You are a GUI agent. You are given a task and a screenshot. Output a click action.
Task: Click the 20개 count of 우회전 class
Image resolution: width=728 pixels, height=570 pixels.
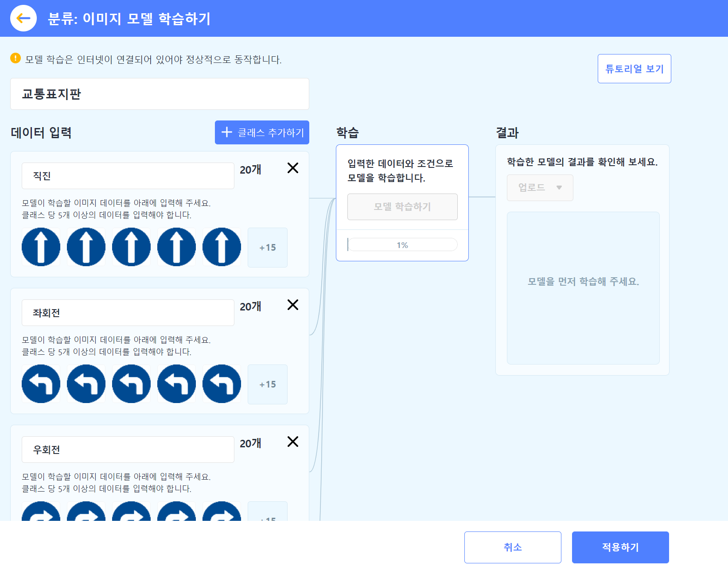pyautogui.click(x=250, y=443)
